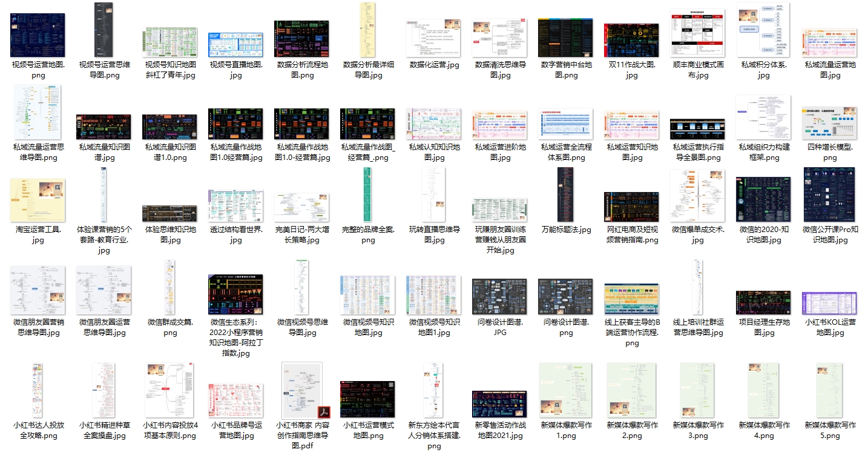Select the 双11作战大图.jpg file
Screen dimensions: 868x455
(631, 41)
